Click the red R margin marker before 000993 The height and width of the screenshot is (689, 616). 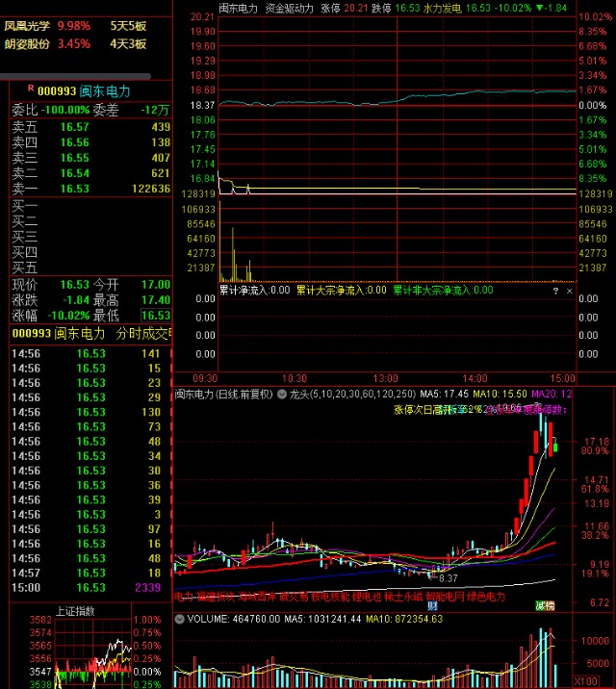(31, 88)
